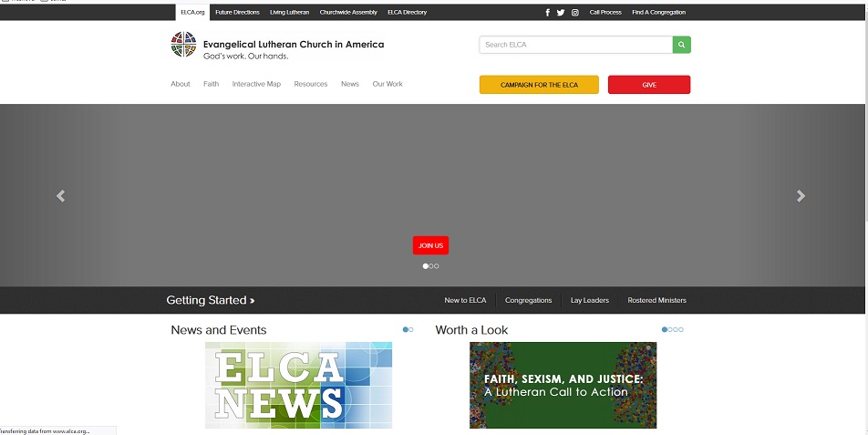Go to next hero slide arrow
Screen dimensions: 868x435
[x=801, y=196]
